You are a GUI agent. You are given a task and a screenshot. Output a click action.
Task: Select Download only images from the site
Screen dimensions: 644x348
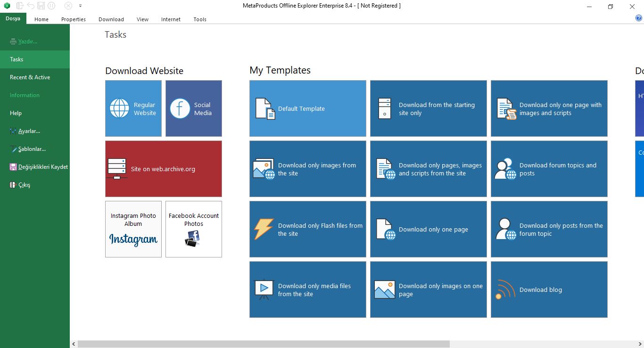coord(308,169)
